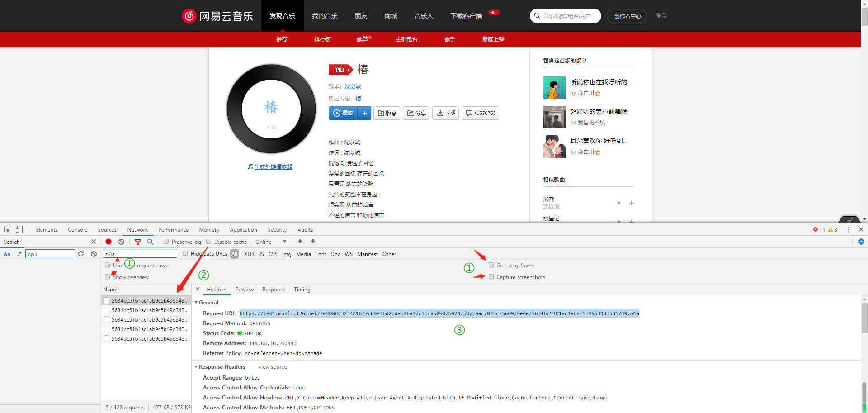Open the Preview tab of request
This screenshot has height=413, width=868.
click(245, 289)
